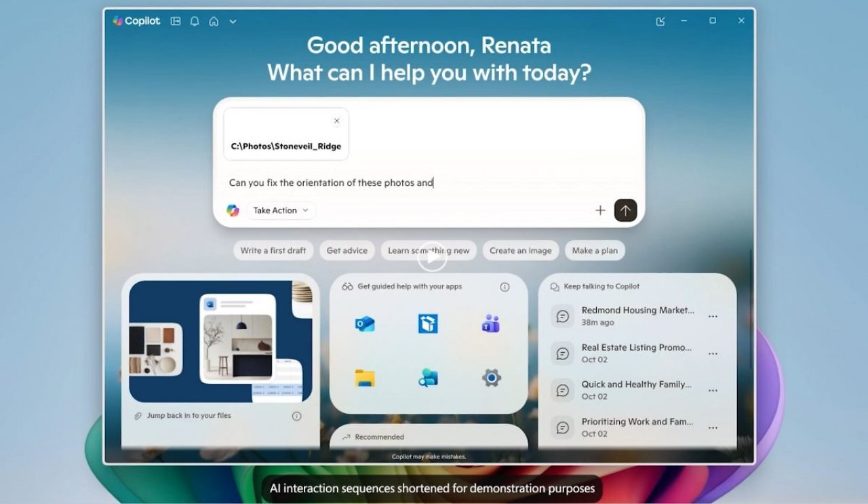Open the app icon with the magnifying glass
The height and width of the screenshot is (504, 868).
tap(428, 378)
